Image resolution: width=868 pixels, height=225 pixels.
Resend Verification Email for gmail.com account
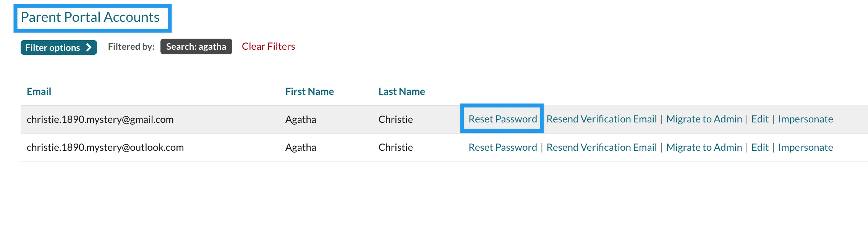[x=601, y=119]
